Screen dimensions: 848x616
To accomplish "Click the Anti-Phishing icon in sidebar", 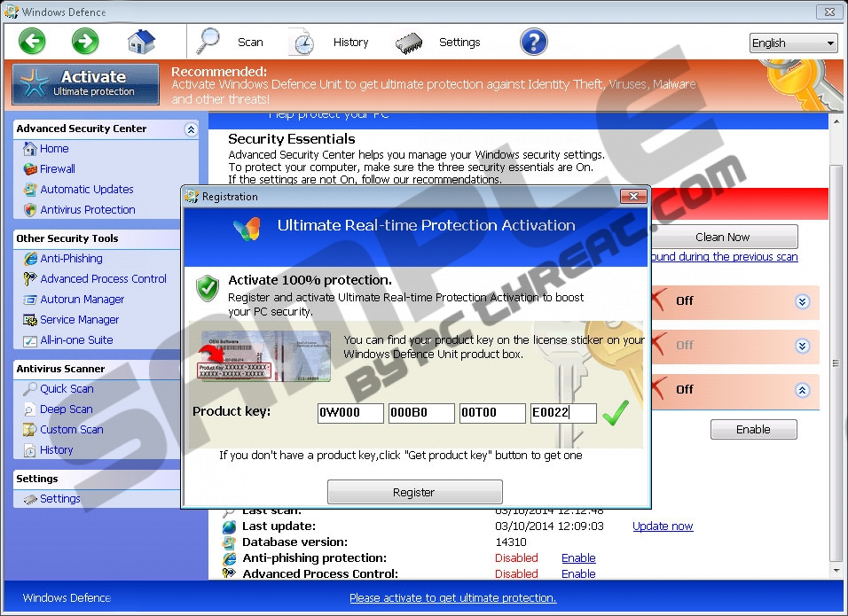I will (x=30, y=258).
